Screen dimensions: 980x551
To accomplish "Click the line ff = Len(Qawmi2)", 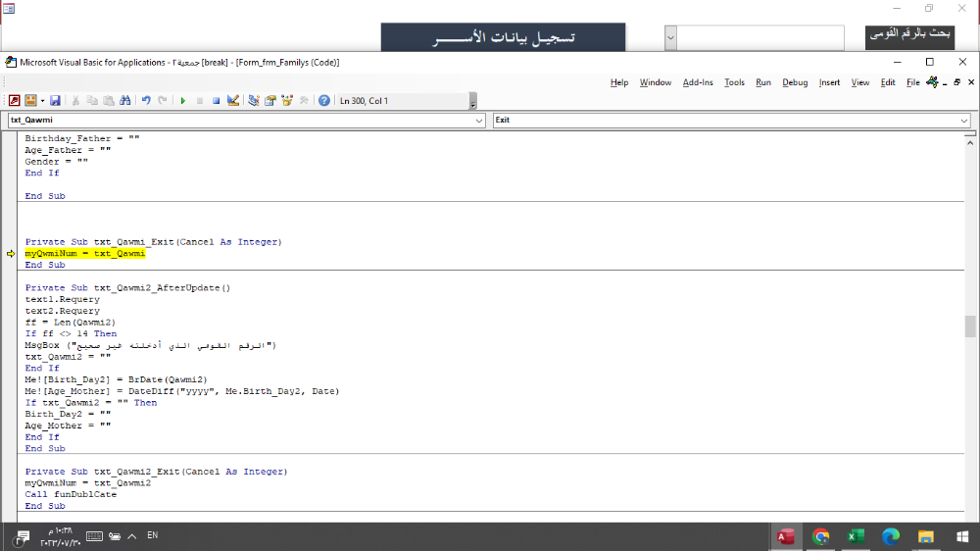I will coord(70,323).
